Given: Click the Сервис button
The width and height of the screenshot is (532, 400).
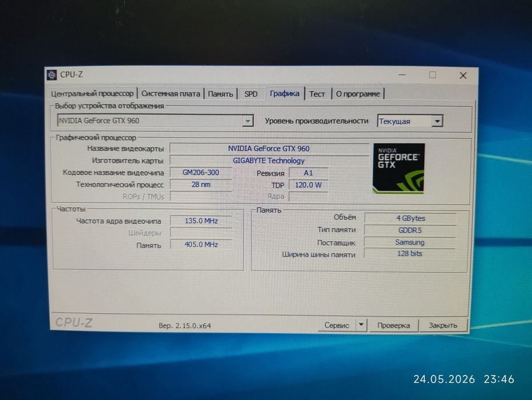Looking at the screenshot, I should (x=337, y=325).
